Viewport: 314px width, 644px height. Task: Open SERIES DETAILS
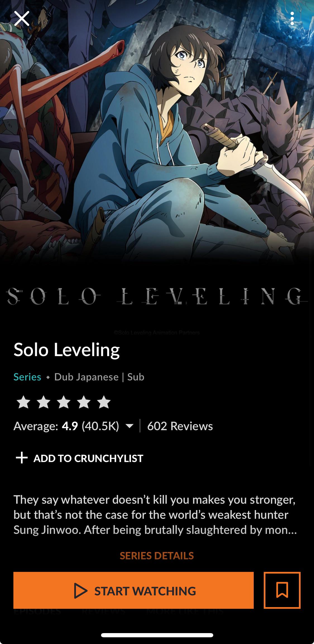point(157,556)
